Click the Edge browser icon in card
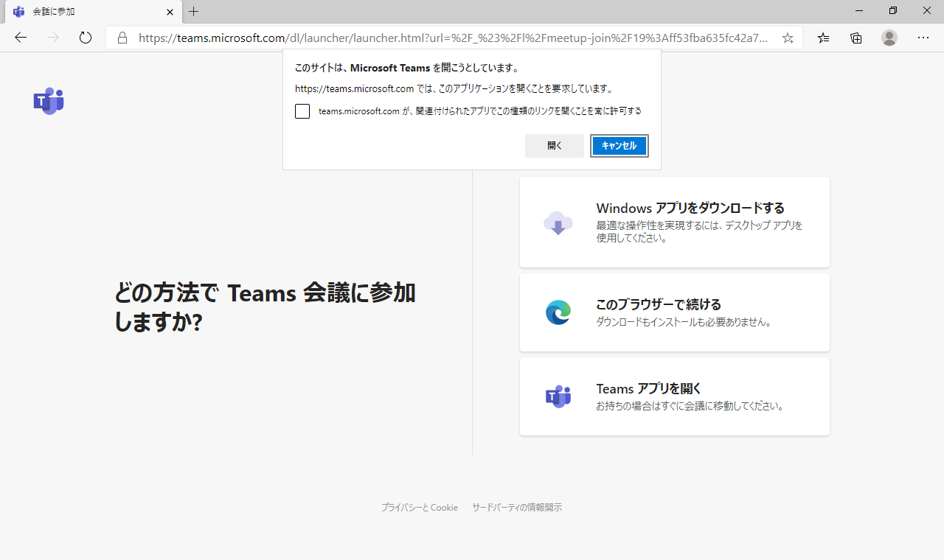Viewport: 944px width, 560px height. [558, 312]
